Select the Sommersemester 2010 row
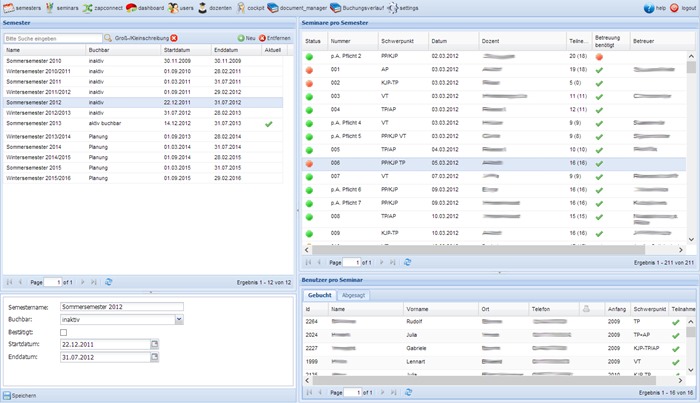The width and height of the screenshot is (700, 403). click(x=143, y=61)
